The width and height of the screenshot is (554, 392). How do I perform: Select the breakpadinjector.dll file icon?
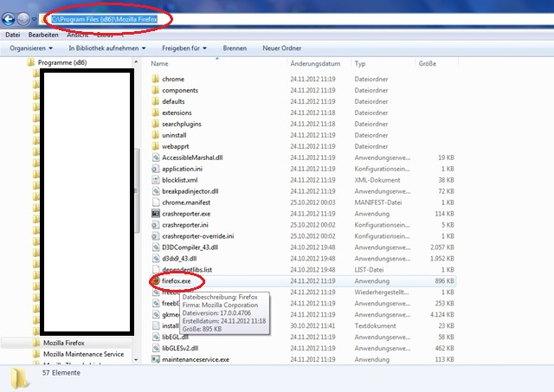(x=156, y=191)
